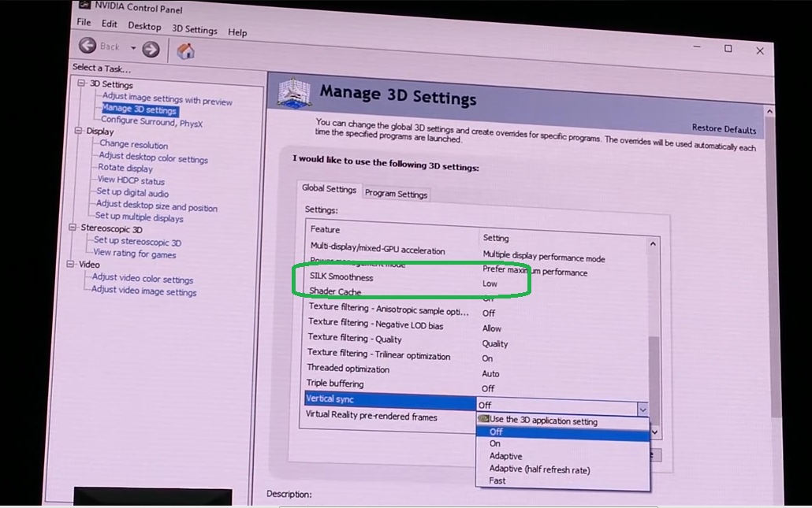This screenshot has height=508, width=812.
Task: Click the settings list scroll-up arrow
Action: 653,243
